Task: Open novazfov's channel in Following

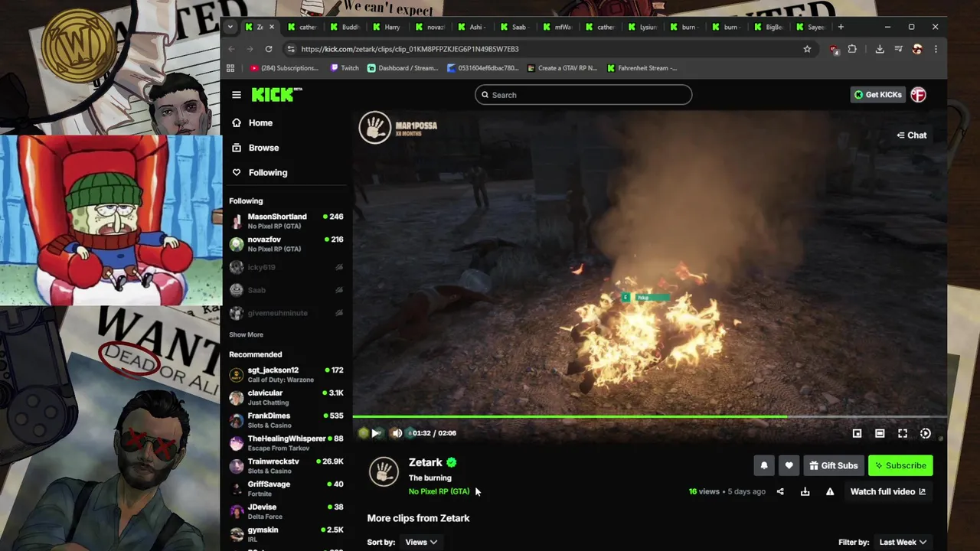Action: pos(286,244)
